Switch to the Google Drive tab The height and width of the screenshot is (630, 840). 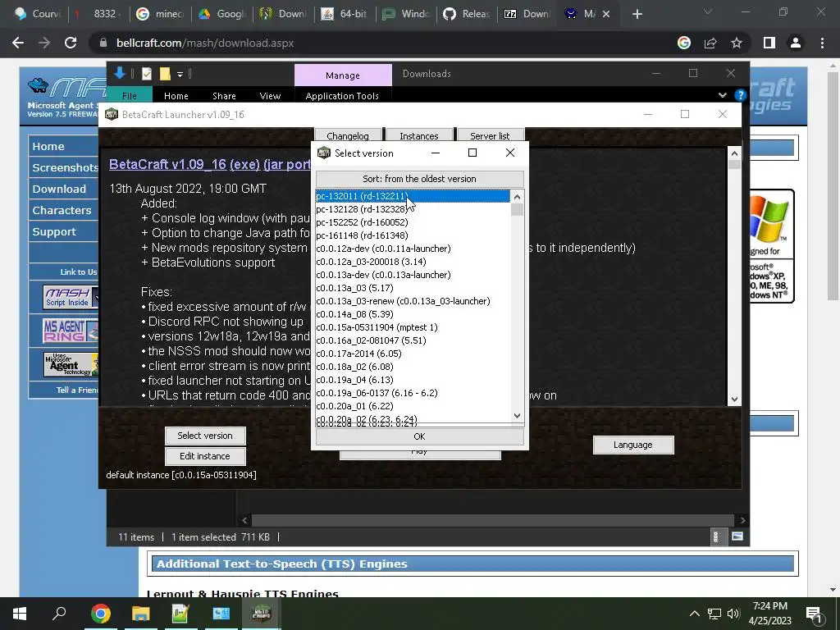pos(221,14)
